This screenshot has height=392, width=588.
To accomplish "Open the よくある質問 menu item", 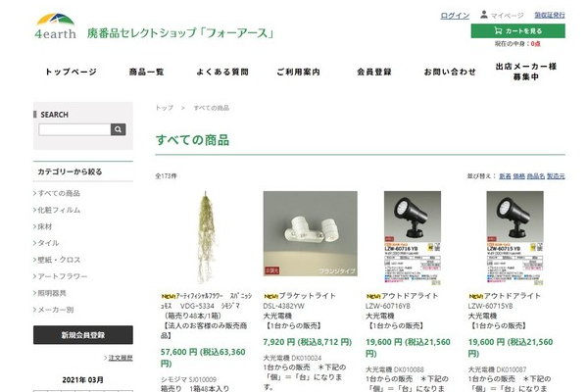I will pos(222,72).
